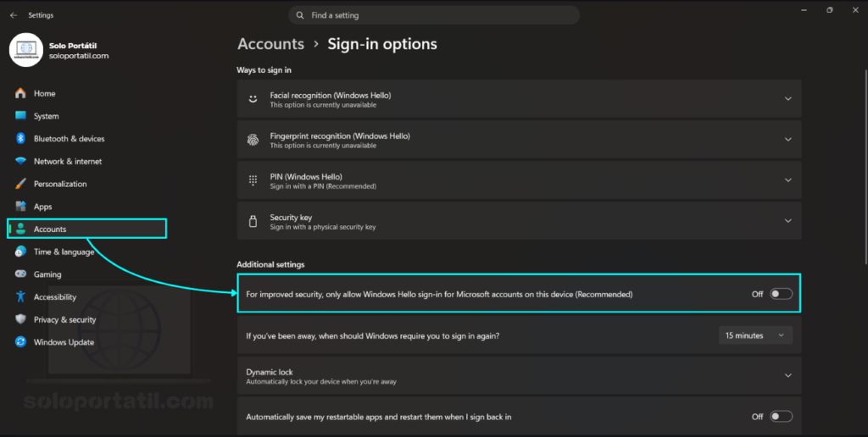Screen dimensions: 868x437
Task: Click the facial recognition smiley icon
Action: click(x=253, y=99)
